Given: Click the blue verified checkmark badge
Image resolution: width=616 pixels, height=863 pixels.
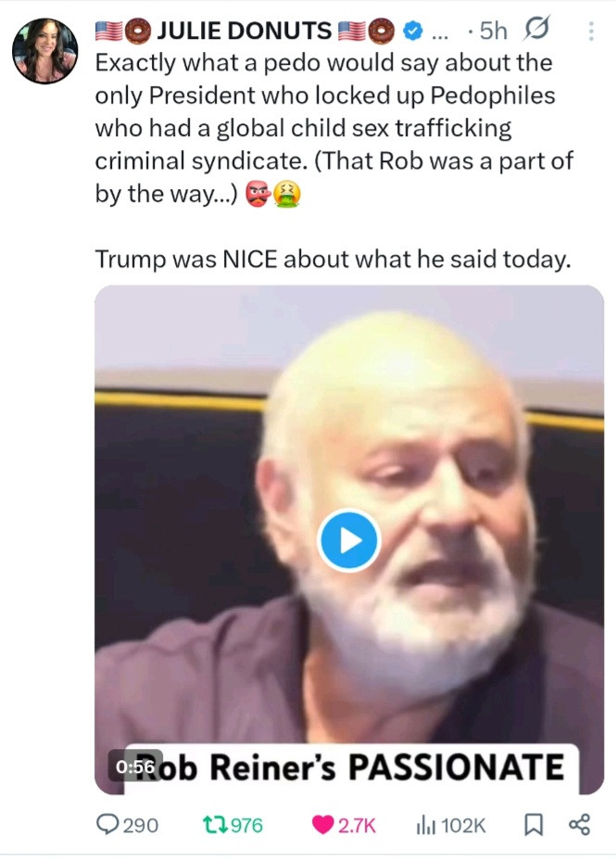Looking at the screenshot, I should coord(412,31).
